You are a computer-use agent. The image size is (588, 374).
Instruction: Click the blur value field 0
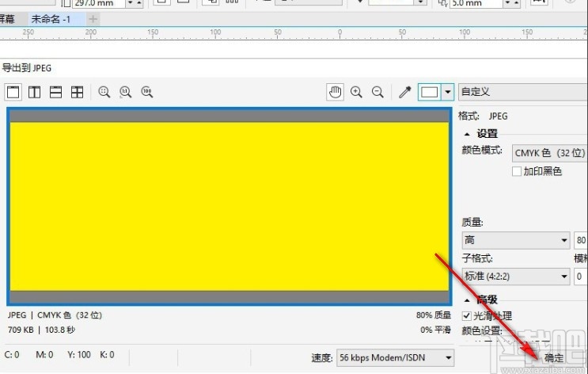coord(581,277)
